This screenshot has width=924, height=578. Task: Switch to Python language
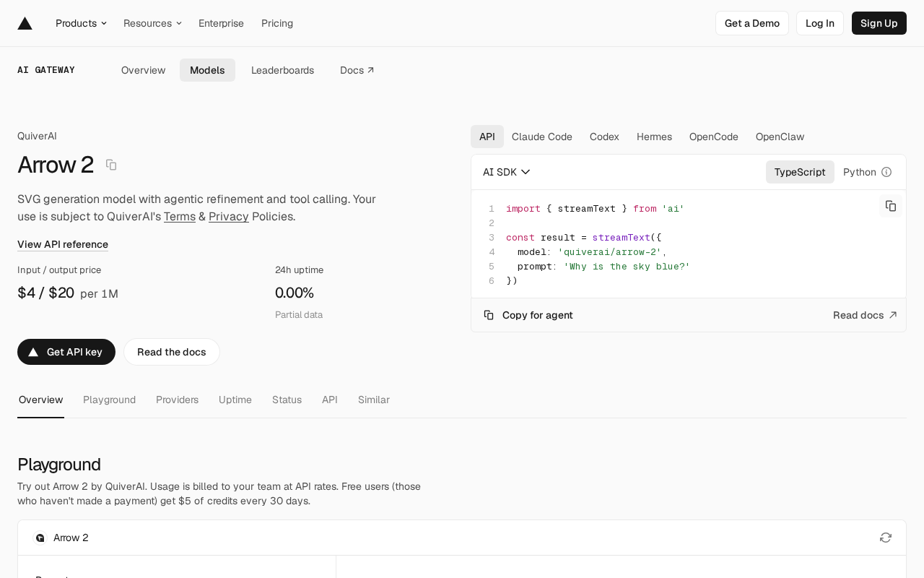click(x=859, y=172)
